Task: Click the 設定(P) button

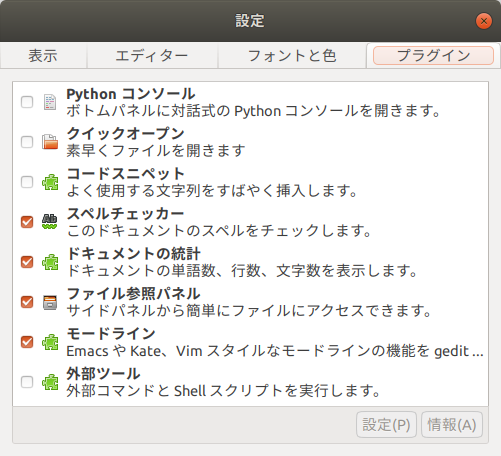Action: [386, 425]
